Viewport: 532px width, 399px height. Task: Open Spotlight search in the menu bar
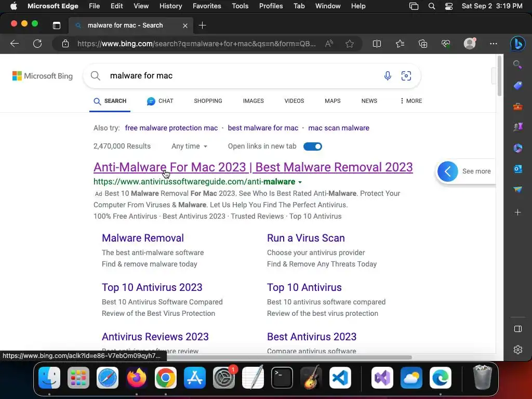pos(432,6)
